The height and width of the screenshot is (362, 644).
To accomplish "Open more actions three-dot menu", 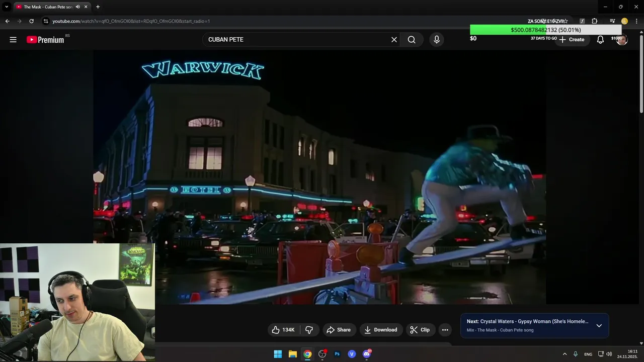I will pyautogui.click(x=445, y=330).
